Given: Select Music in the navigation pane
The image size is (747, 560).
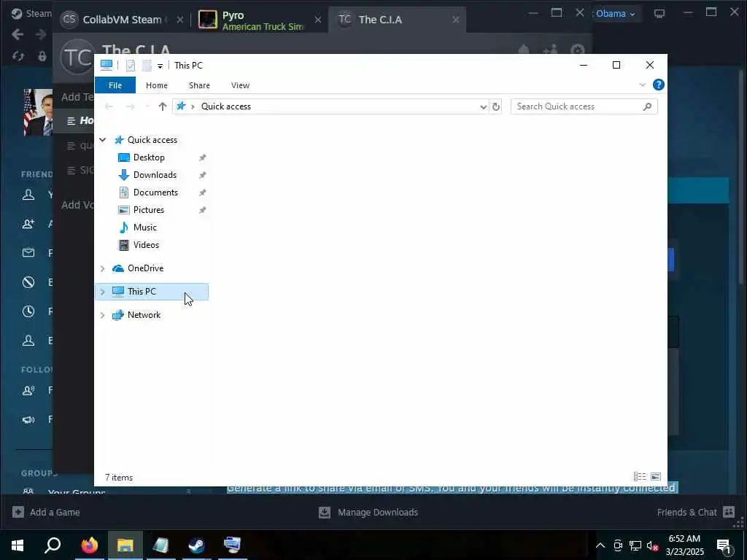Looking at the screenshot, I should pos(145,227).
